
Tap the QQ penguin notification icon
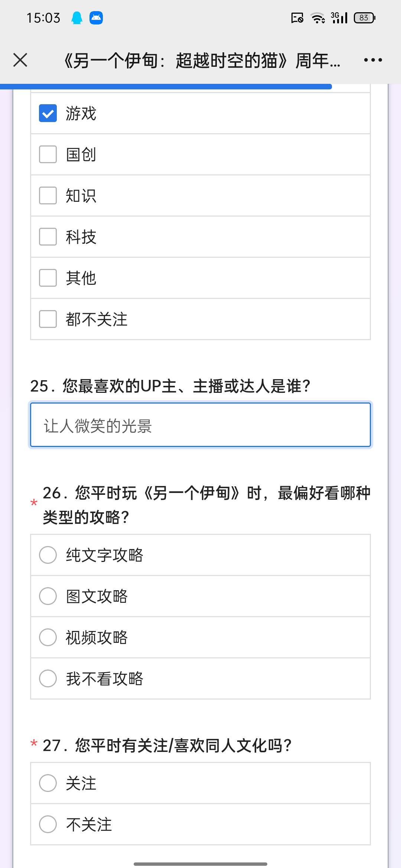pyautogui.click(x=77, y=18)
